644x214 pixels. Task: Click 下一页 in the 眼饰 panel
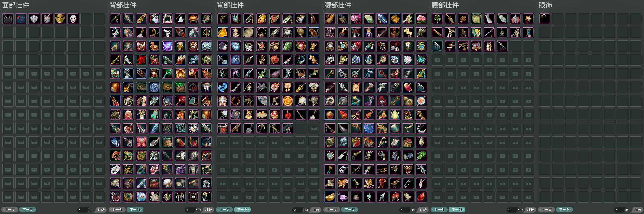pyautogui.click(x=564, y=209)
